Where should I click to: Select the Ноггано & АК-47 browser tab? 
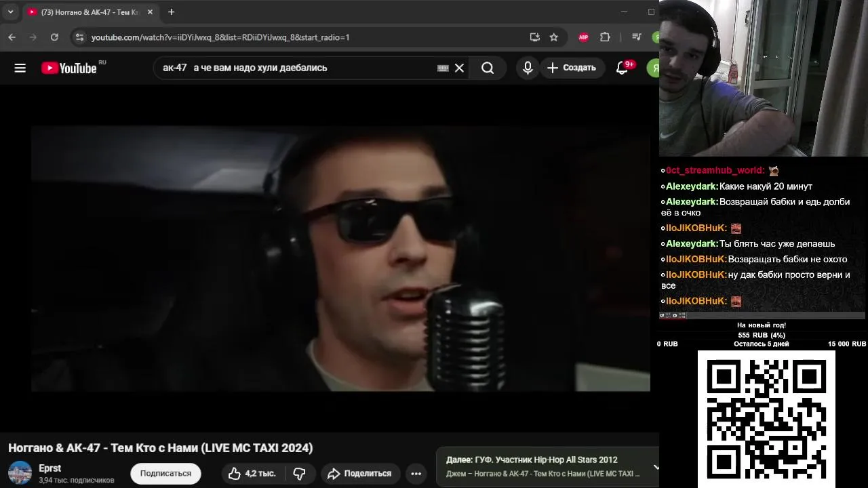(x=89, y=12)
